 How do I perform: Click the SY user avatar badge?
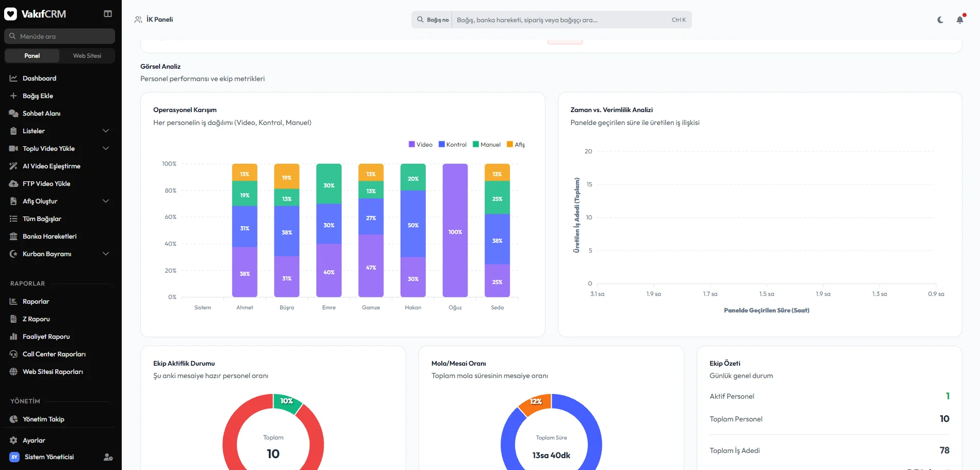coord(14,457)
